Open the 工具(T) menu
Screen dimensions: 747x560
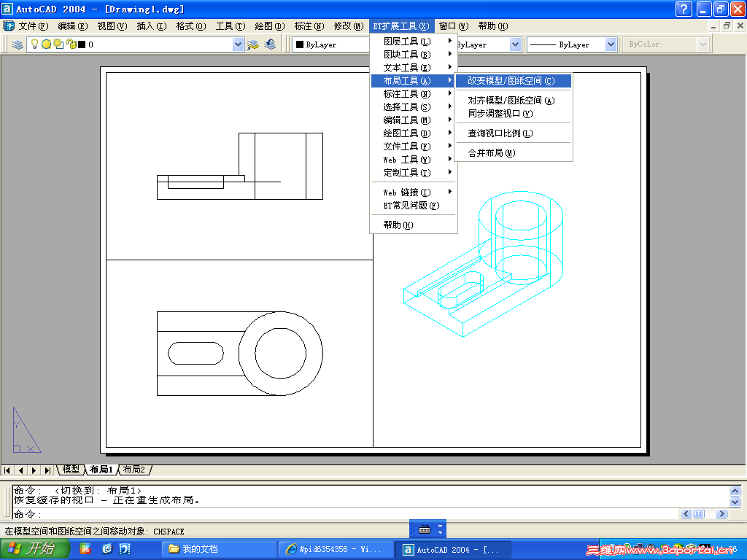click(x=231, y=26)
